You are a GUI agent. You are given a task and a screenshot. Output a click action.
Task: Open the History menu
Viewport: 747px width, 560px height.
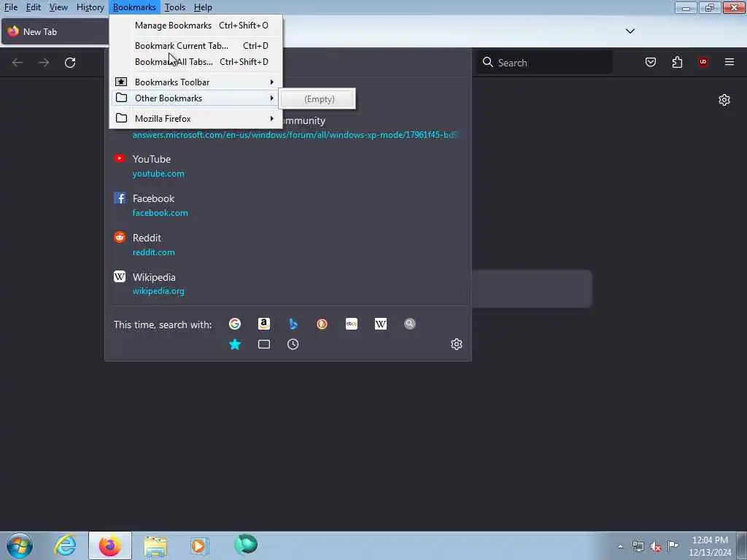click(90, 7)
